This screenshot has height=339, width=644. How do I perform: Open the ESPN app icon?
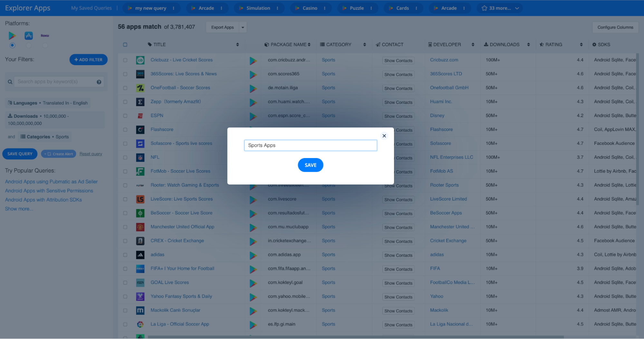(140, 115)
